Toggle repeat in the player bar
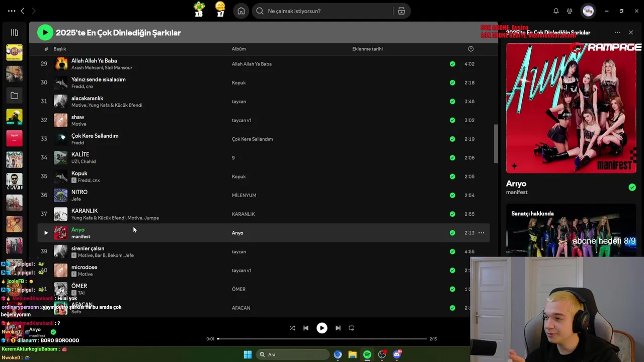Screen dimensions: 644x362 click(352, 328)
